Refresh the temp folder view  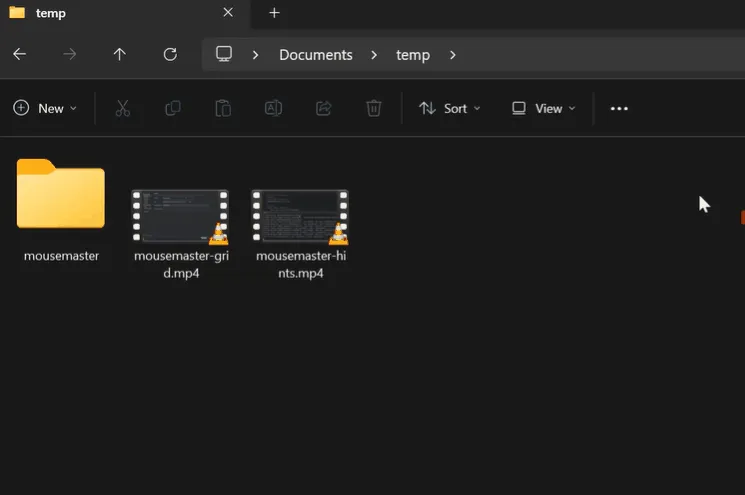170,54
